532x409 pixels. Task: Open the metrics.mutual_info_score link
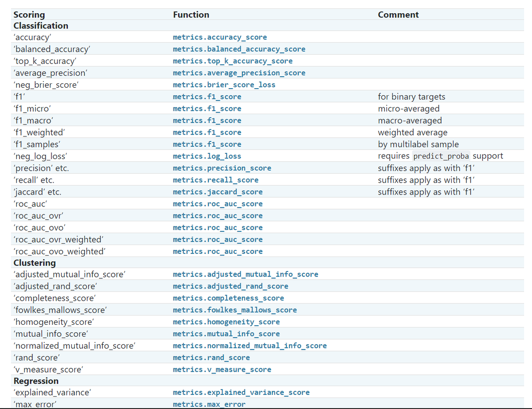pos(226,334)
